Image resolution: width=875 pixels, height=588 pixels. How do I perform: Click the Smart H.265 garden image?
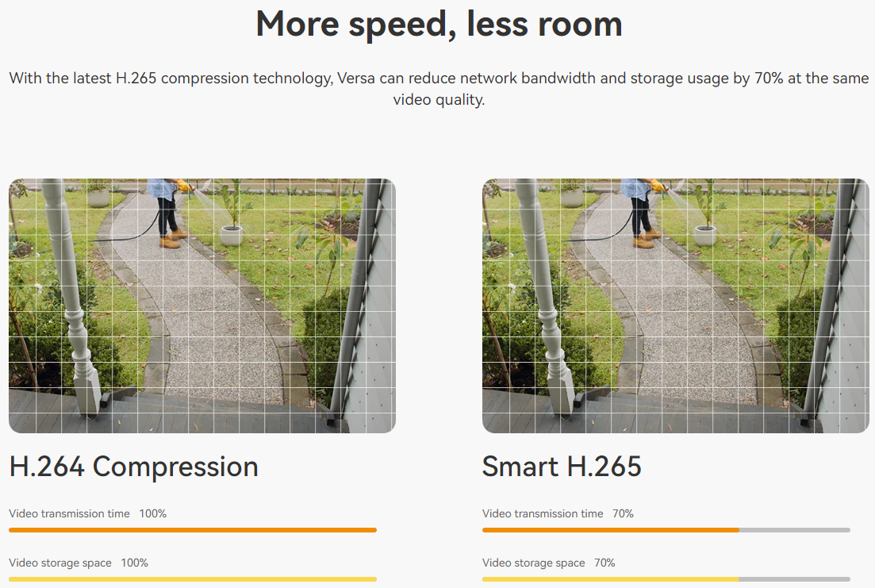coord(676,306)
